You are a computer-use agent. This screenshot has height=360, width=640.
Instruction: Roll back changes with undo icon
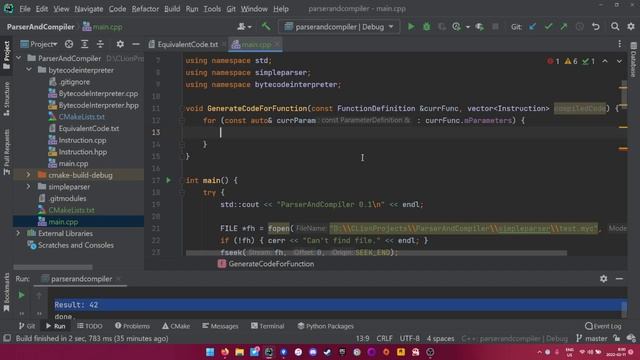pyautogui.click(x=596, y=27)
